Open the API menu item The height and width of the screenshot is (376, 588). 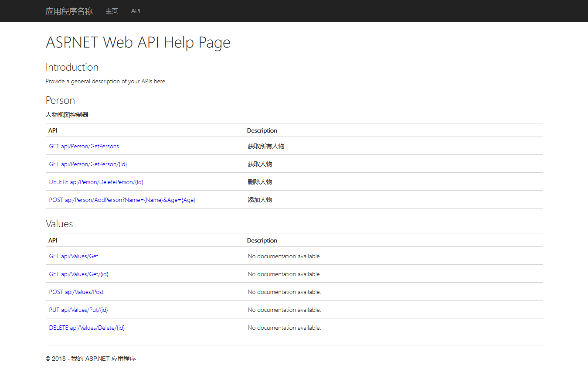coord(136,11)
